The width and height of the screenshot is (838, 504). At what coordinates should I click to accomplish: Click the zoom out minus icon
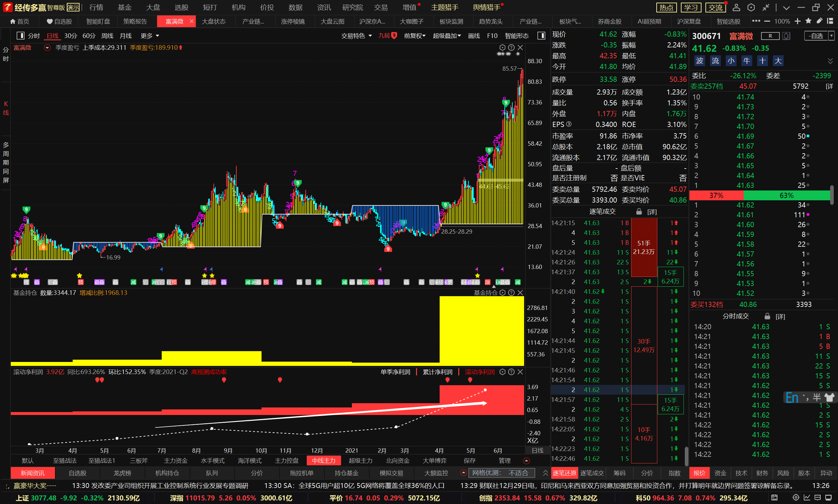pyautogui.click(x=767, y=21)
